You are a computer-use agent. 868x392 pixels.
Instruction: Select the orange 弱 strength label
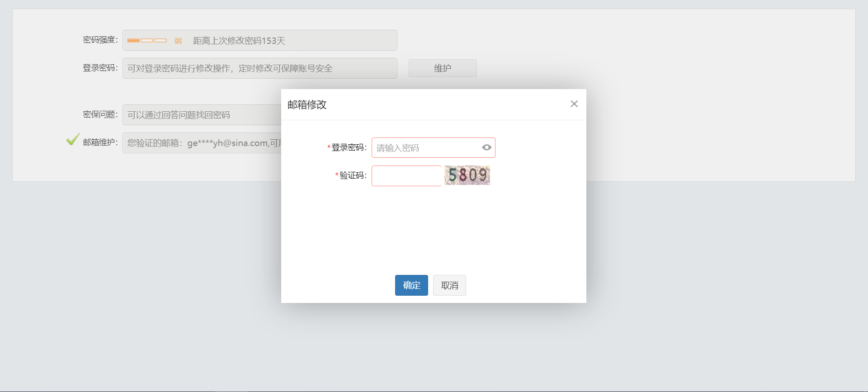(178, 41)
